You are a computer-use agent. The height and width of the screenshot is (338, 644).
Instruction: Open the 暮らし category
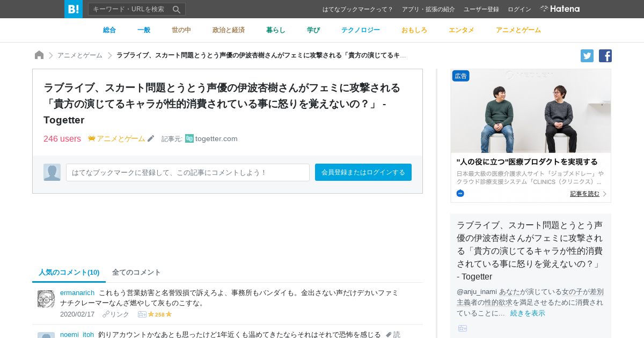pos(276,30)
